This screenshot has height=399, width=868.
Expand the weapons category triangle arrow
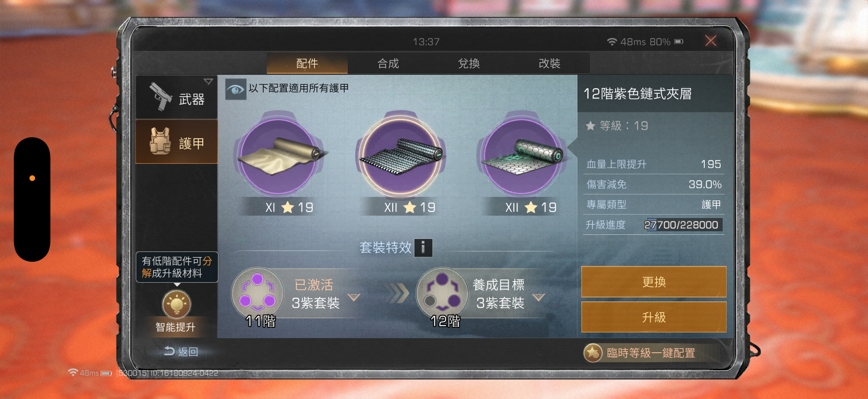coord(208,81)
